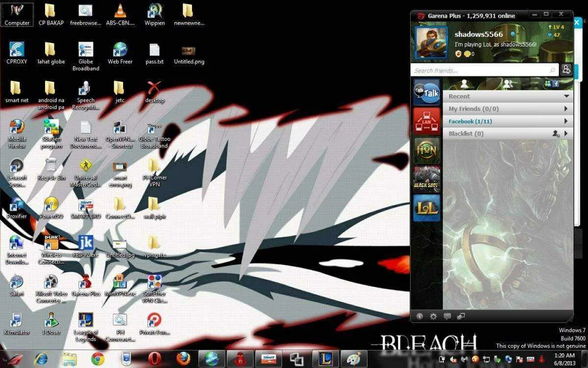588x368 pixels.
Task: Collapse the Recent group arrow
Action: tap(566, 97)
